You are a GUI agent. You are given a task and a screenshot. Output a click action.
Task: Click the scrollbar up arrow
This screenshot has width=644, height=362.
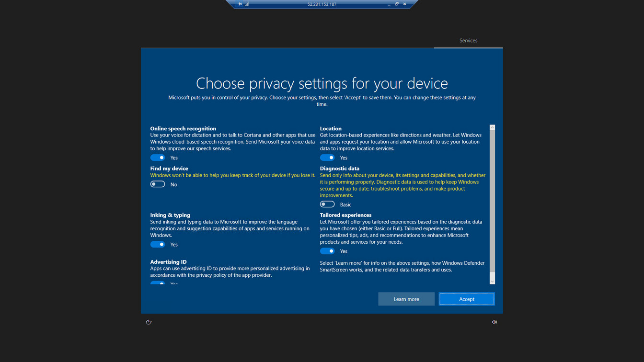pyautogui.click(x=492, y=128)
